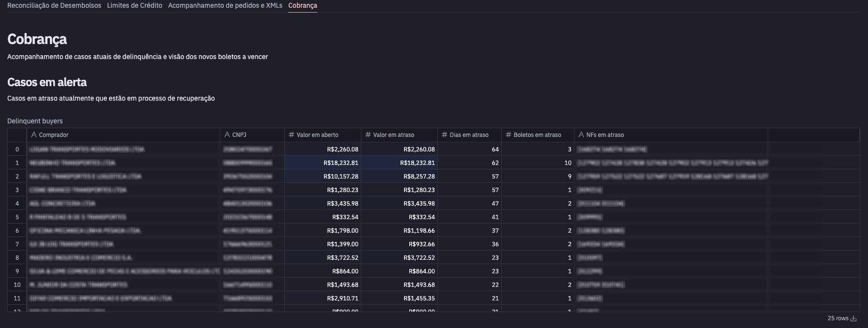868x328 pixels.
Task: Select the 9 Boletos em atraso cell
Action: point(538,177)
